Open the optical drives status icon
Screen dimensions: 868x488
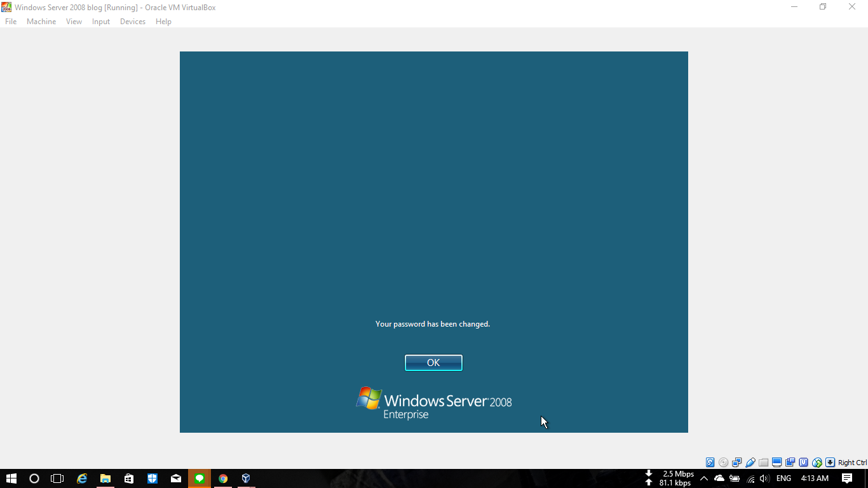pyautogui.click(x=723, y=463)
